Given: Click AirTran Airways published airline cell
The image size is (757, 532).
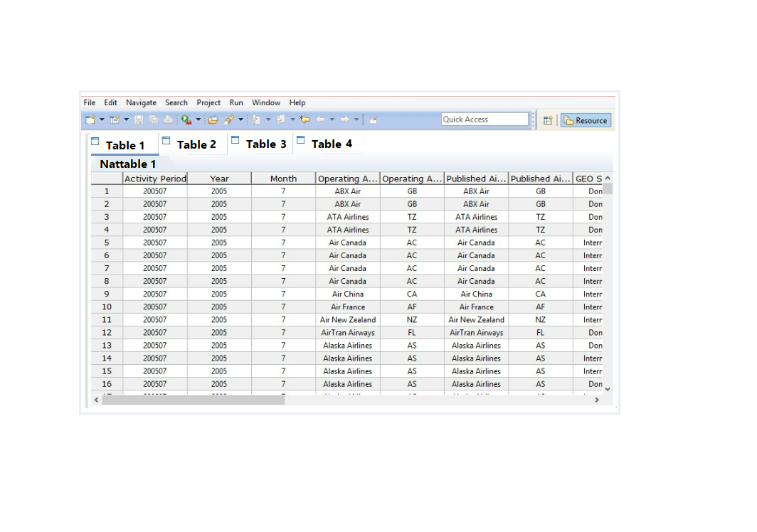Looking at the screenshot, I should (476, 333).
